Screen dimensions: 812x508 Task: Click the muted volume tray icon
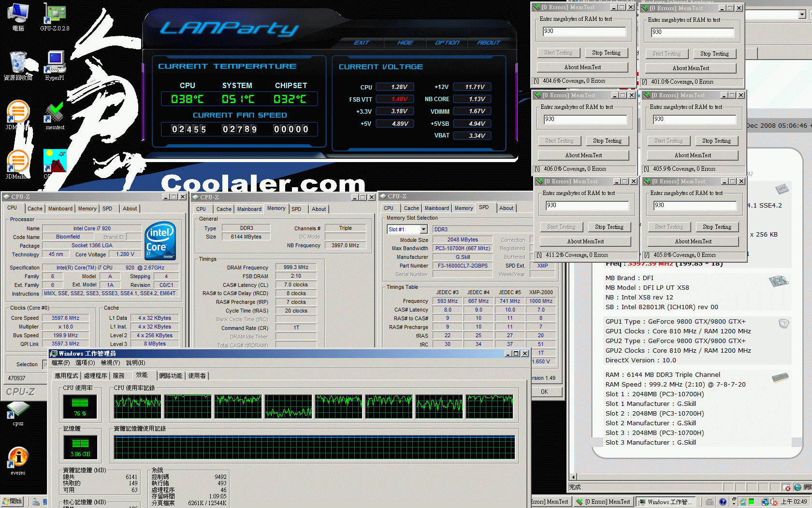tap(774, 502)
